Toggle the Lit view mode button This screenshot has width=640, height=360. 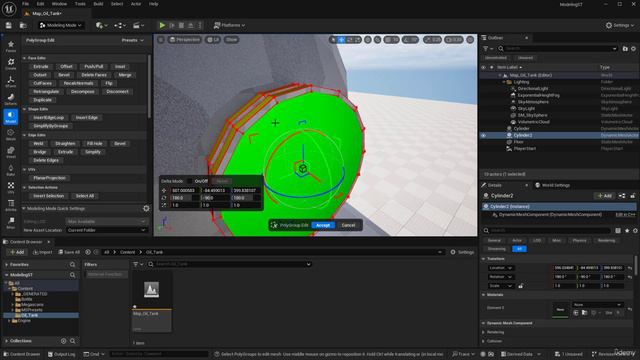point(213,40)
